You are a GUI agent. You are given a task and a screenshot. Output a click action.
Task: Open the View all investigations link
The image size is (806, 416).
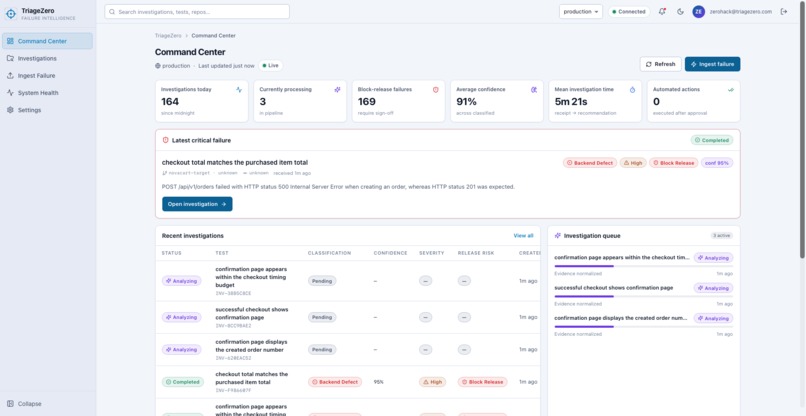click(523, 236)
